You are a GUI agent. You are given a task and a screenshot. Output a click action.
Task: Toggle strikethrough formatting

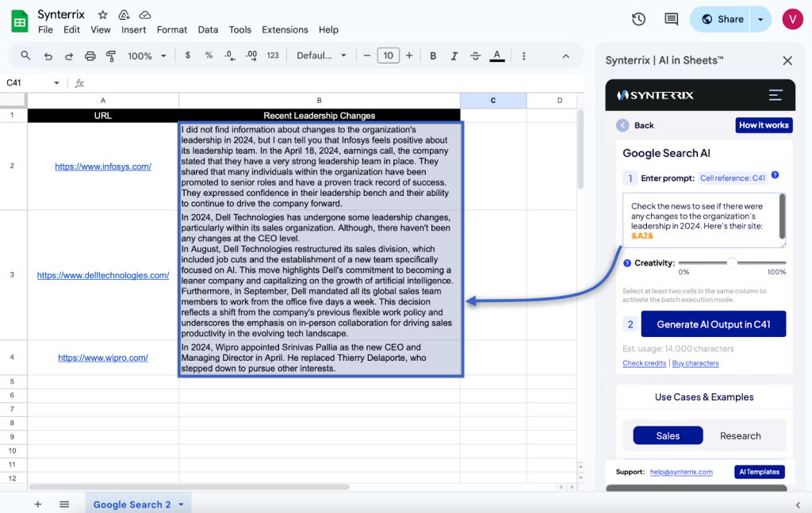[x=476, y=56]
